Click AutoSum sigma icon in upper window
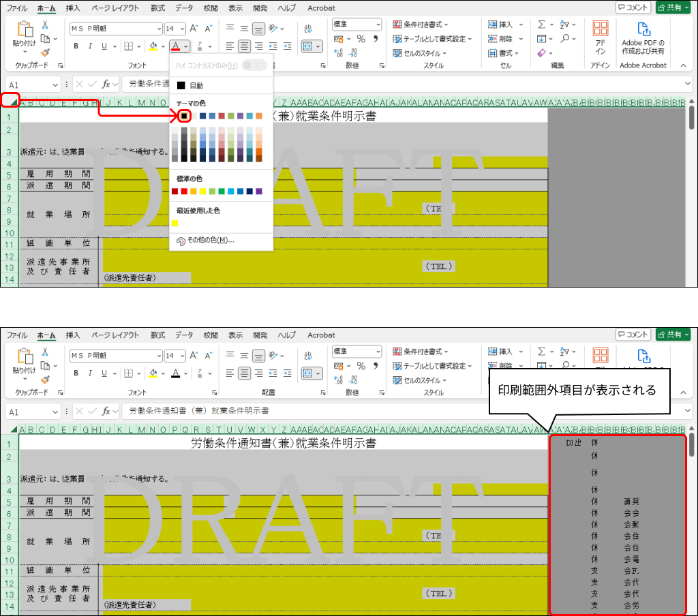 [x=542, y=25]
